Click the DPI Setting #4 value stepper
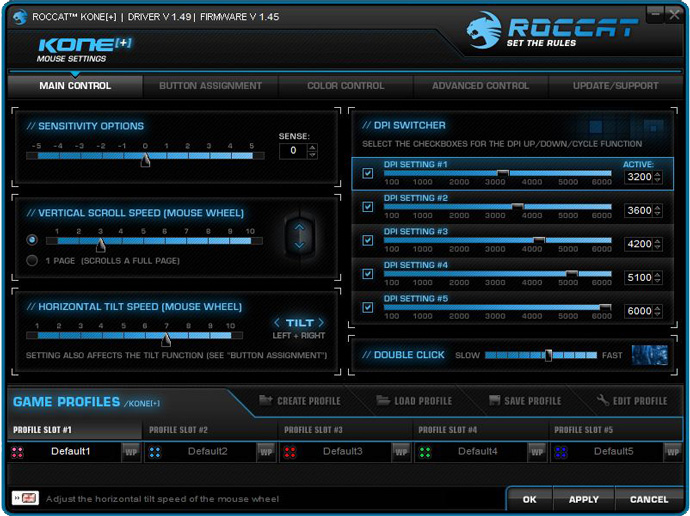Viewport: 690px width, 516px height. pyautogui.click(x=657, y=277)
